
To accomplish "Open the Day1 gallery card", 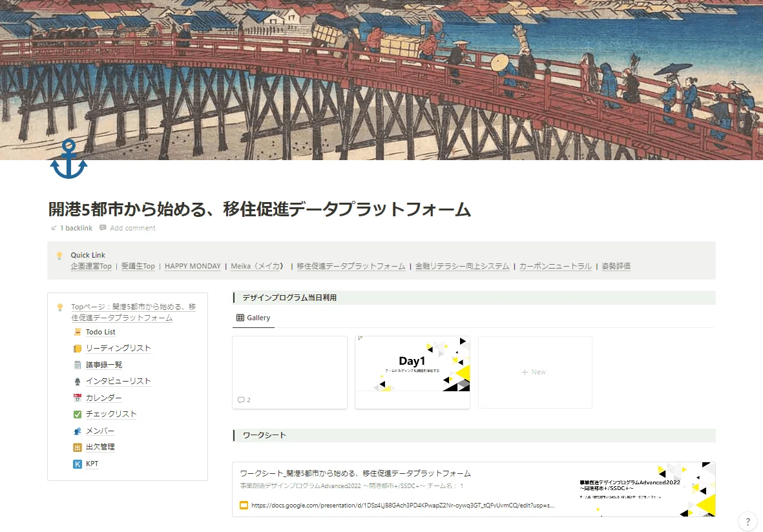I will click(413, 373).
